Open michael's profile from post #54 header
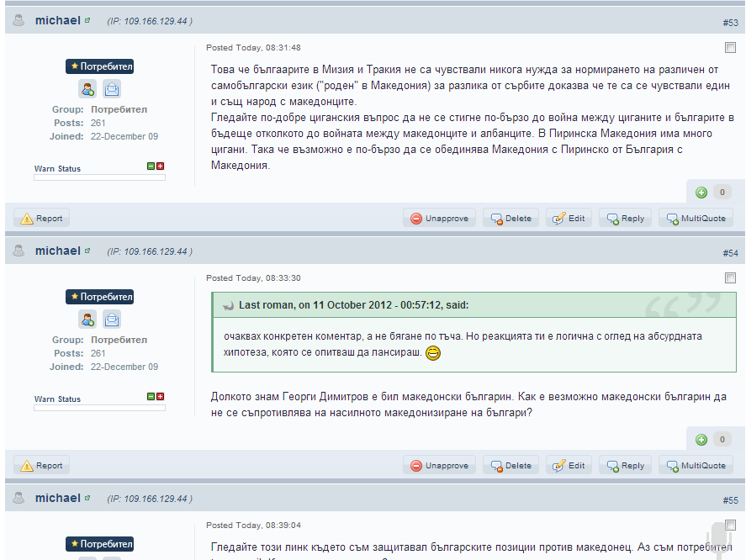 coord(57,251)
